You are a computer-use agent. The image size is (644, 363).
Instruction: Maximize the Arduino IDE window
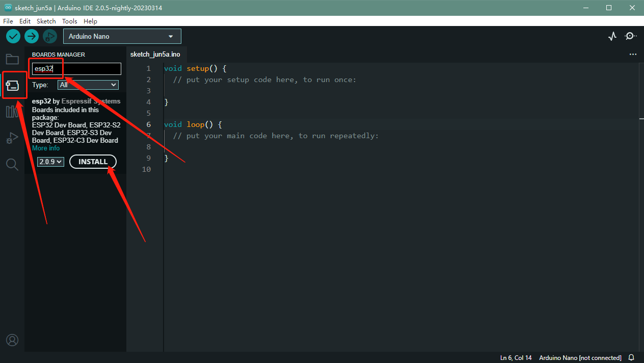click(609, 8)
